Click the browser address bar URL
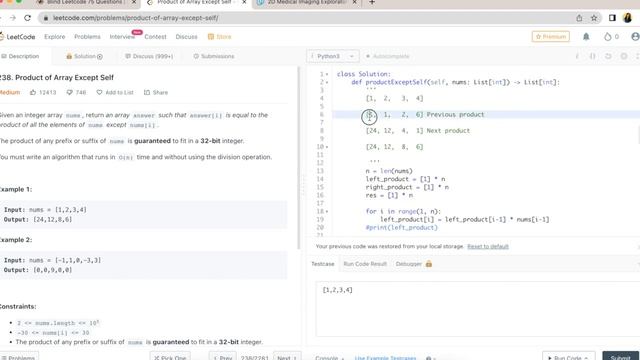This screenshot has height=360, width=640. point(136,18)
